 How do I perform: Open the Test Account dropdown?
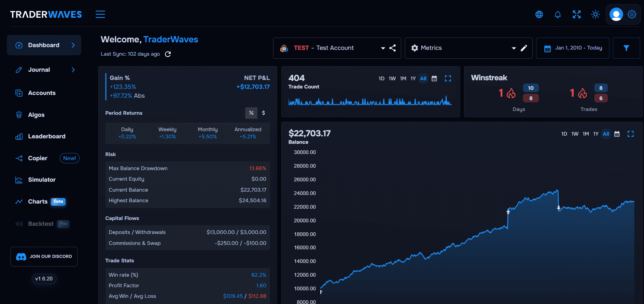pyautogui.click(x=383, y=48)
